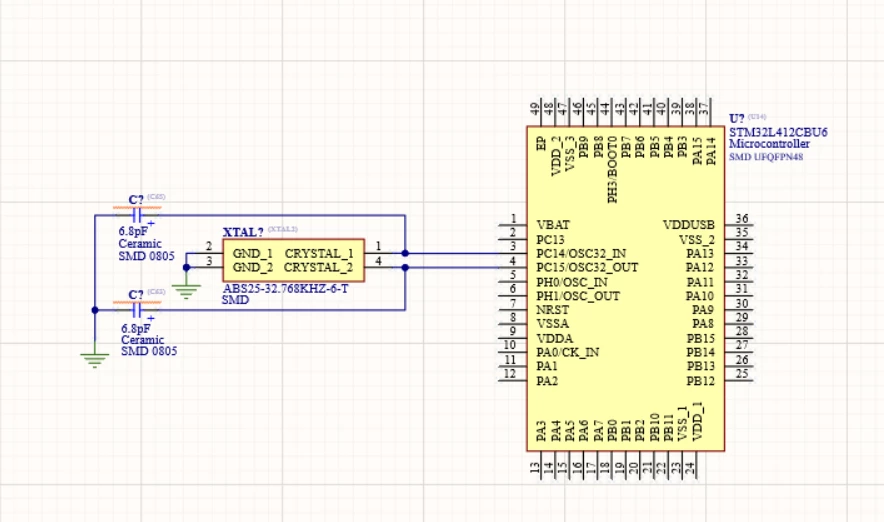
Task: Select the XTAL crystal component body
Action: [293, 260]
